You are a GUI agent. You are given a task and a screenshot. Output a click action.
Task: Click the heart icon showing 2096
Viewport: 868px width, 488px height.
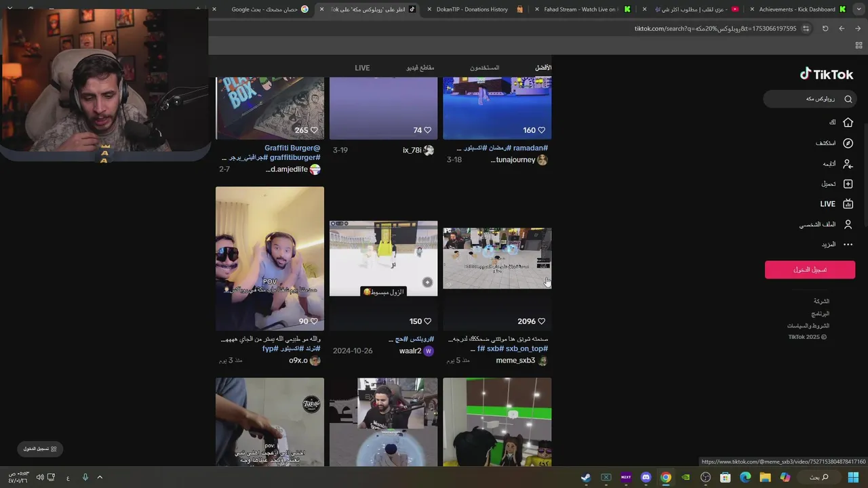tap(541, 321)
